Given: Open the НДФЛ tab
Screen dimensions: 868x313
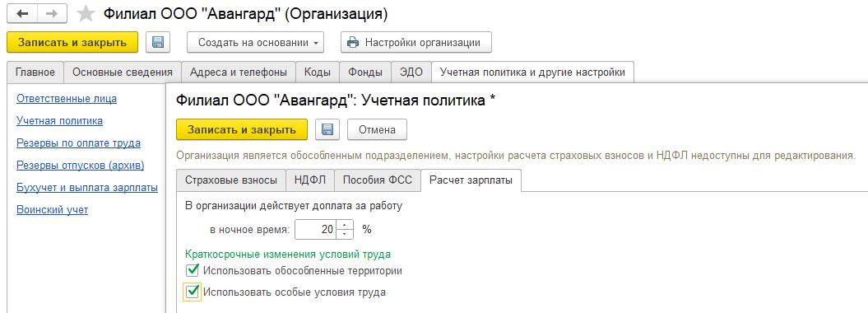Looking at the screenshot, I should (310, 180).
